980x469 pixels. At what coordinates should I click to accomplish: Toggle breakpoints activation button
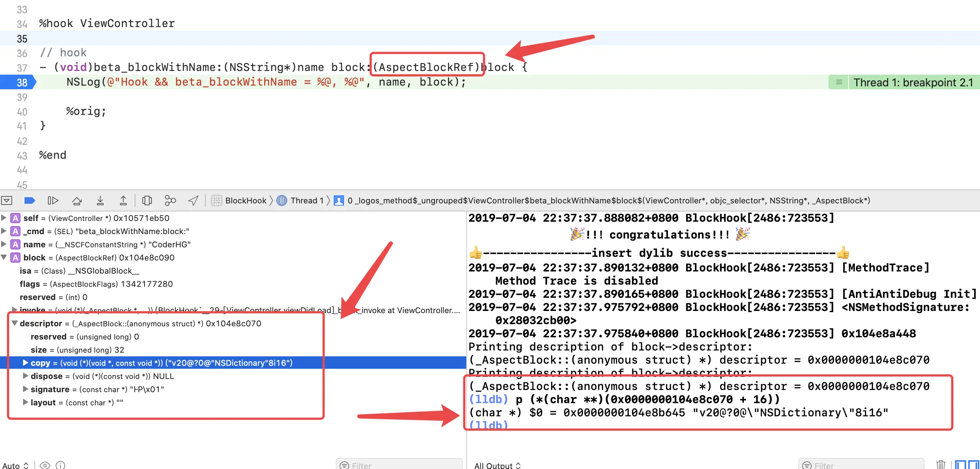click(x=30, y=200)
